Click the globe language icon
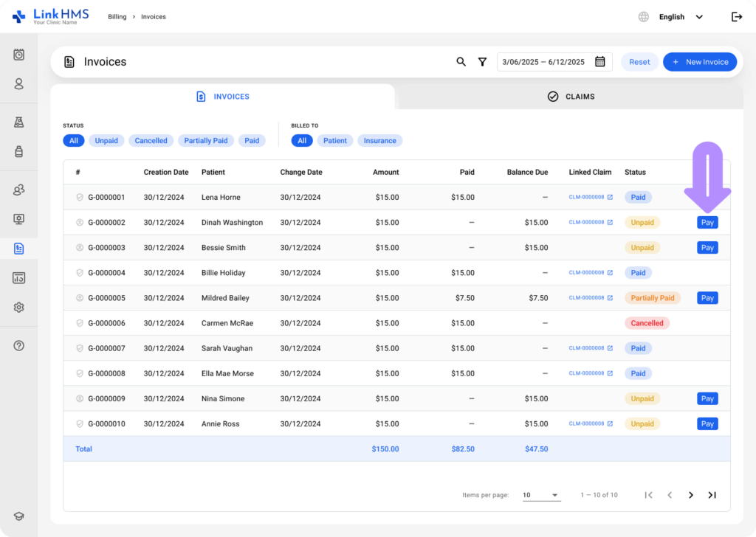756x537 pixels. click(644, 17)
